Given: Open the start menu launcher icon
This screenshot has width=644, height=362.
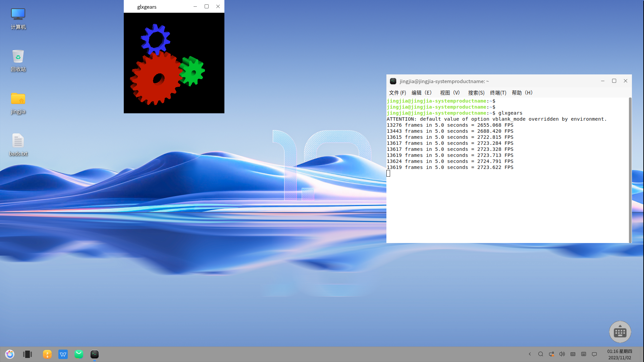Looking at the screenshot, I should click(10, 354).
